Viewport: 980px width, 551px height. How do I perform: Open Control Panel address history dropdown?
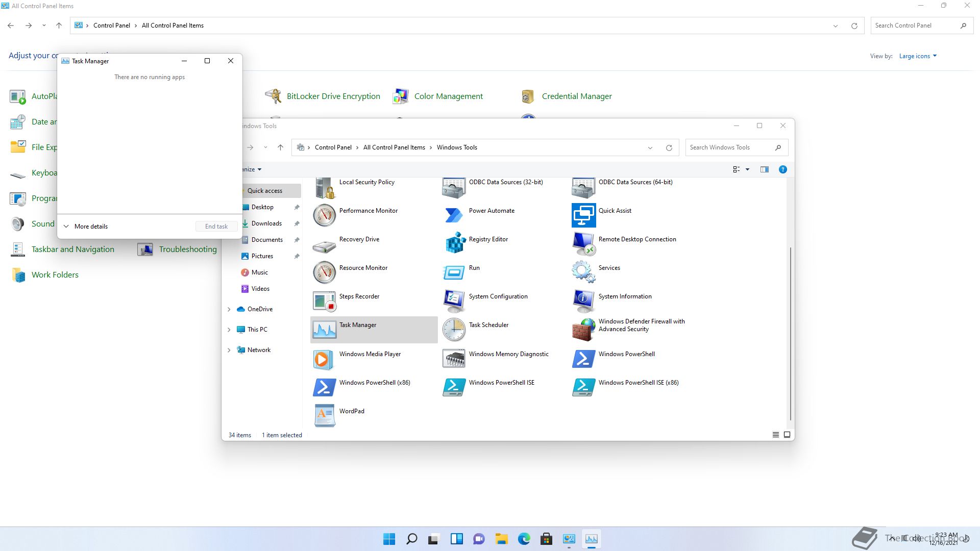(836, 26)
